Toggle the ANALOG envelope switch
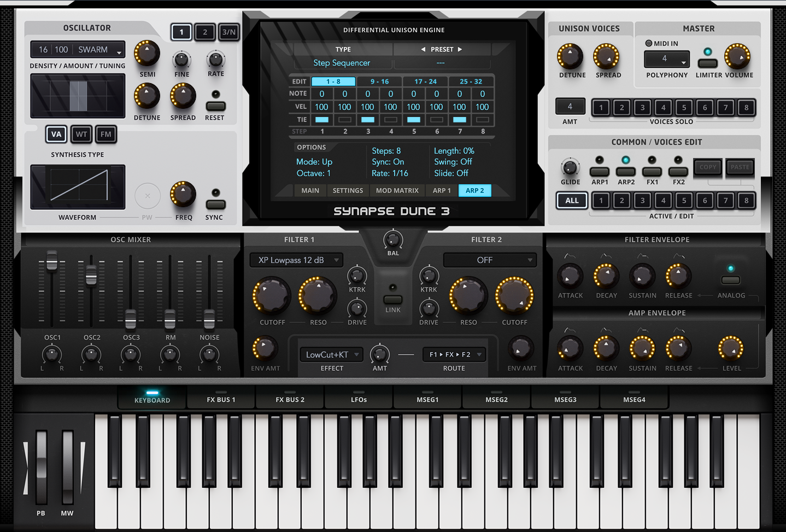Viewport: 786px width, 532px height. tap(731, 280)
